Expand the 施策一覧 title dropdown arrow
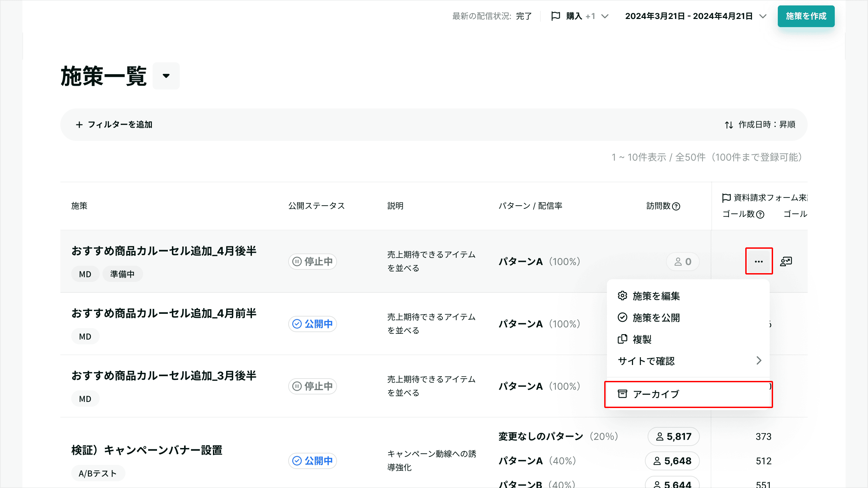This screenshot has width=868, height=488. (x=166, y=76)
